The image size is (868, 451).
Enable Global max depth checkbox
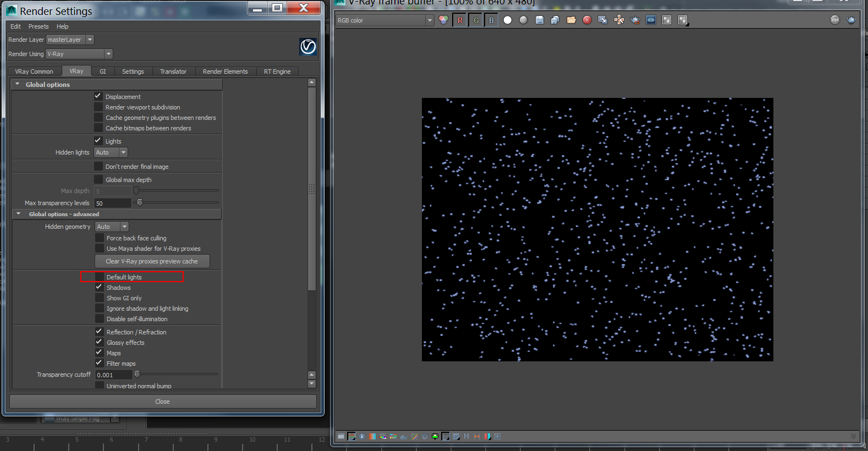pyautogui.click(x=98, y=179)
